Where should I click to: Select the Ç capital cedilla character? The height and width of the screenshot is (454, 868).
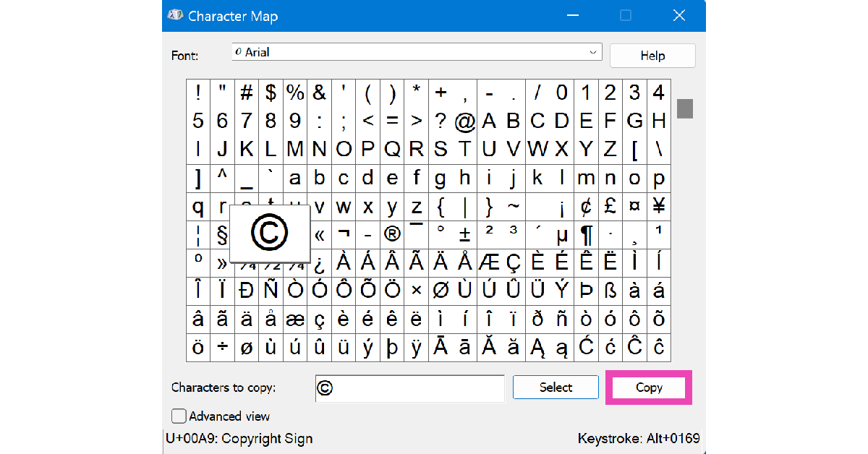[x=514, y=262]
